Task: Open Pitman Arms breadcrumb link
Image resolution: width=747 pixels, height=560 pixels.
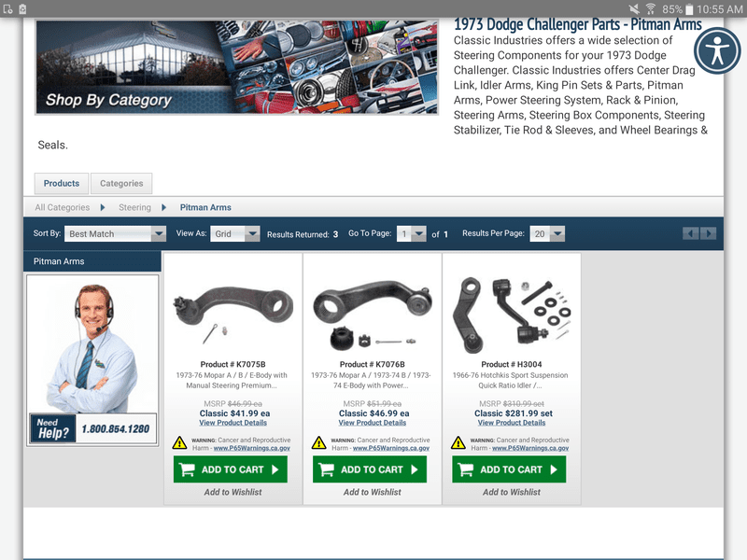Action: (x=205, y=207)
